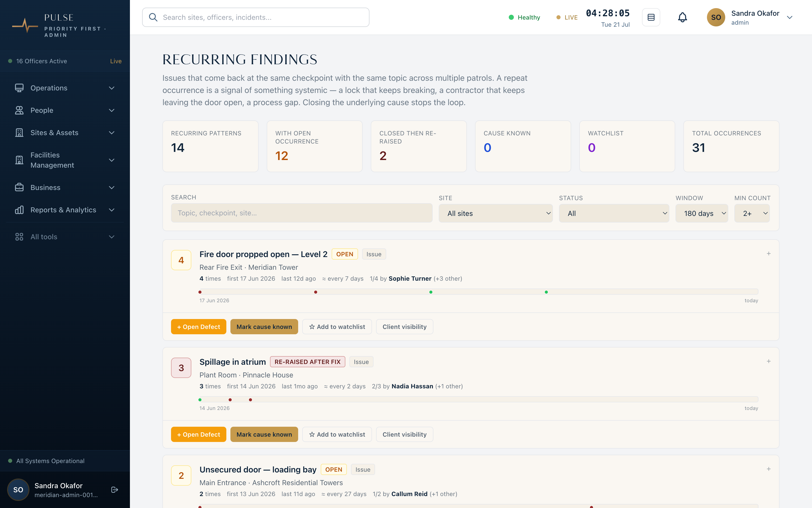Click the With Open Occurrence 12 card
812x508 pixels.
(314, 146)
